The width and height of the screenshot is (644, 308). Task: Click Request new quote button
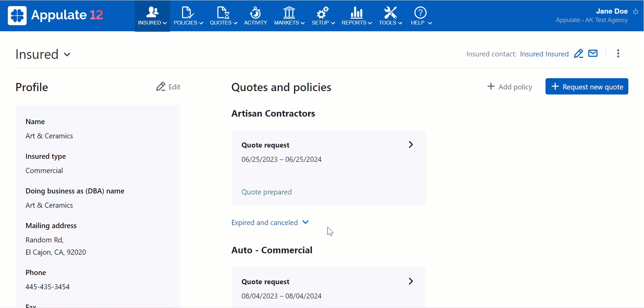point(587,86)
